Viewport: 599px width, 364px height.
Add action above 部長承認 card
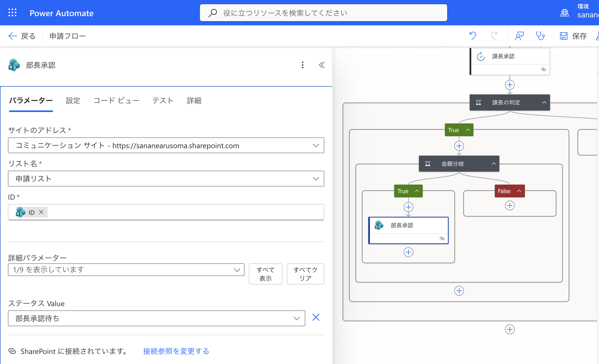[408, 207]
